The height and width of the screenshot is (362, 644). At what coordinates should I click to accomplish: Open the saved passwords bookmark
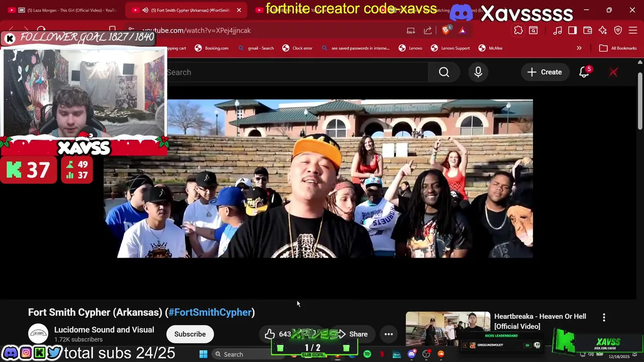(x=355, y=48)
